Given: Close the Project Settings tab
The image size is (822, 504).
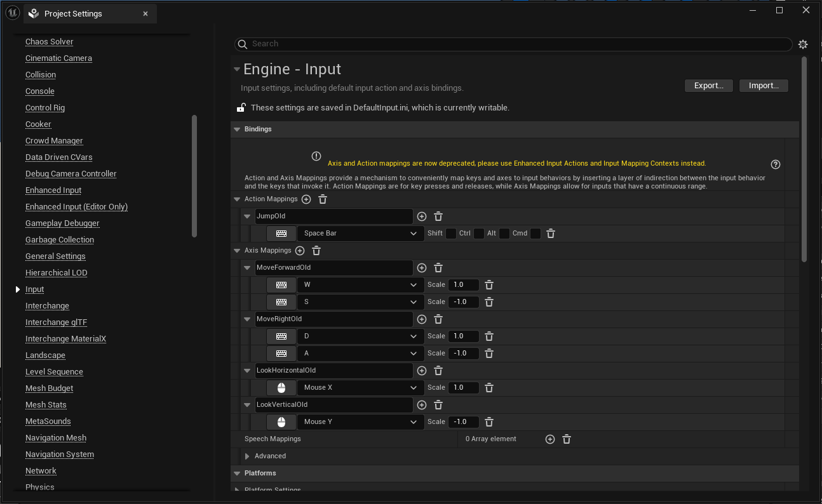Looking at the screenshot, I should click(x=145, y=14).
